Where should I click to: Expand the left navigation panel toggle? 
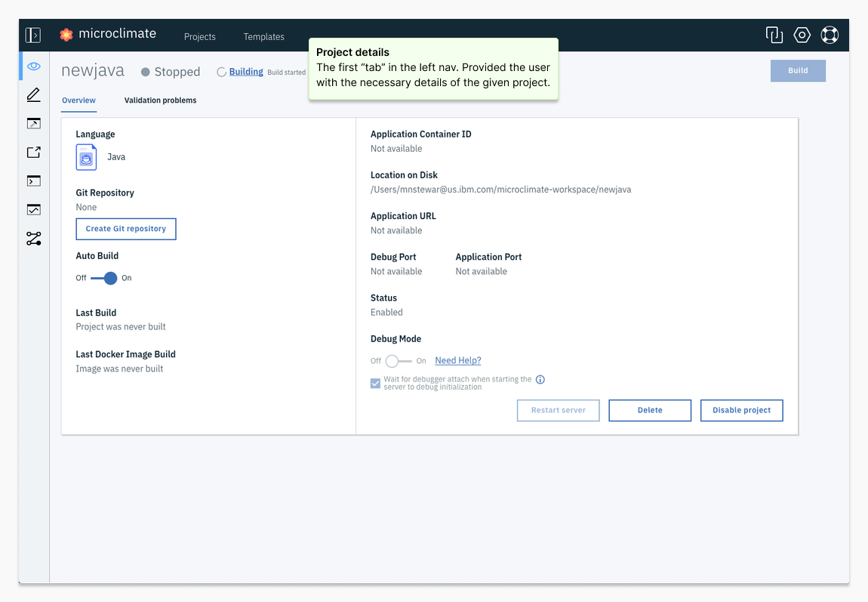pyautogui.click(x=33, y=35)
